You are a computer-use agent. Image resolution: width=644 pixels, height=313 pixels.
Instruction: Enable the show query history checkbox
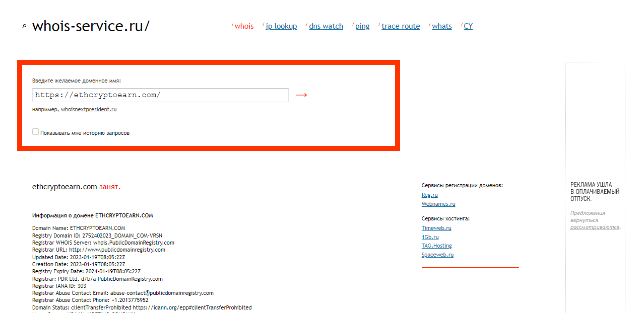[x=36, y=132]
